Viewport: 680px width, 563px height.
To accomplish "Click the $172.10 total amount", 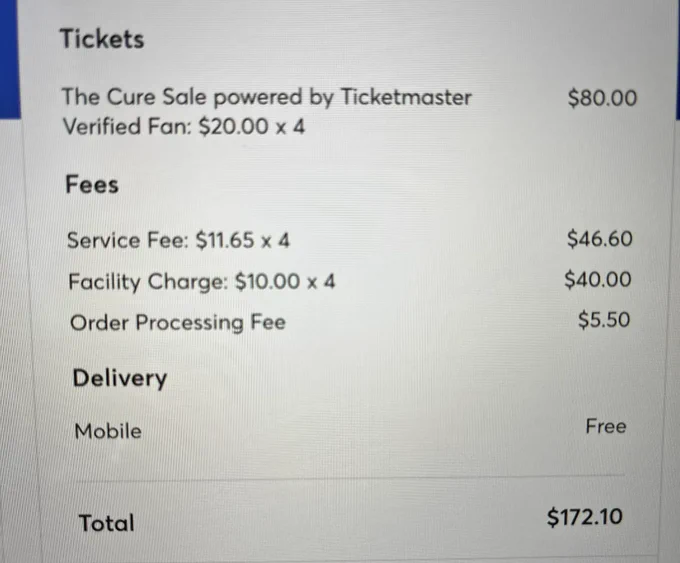I will click(585, 517).
